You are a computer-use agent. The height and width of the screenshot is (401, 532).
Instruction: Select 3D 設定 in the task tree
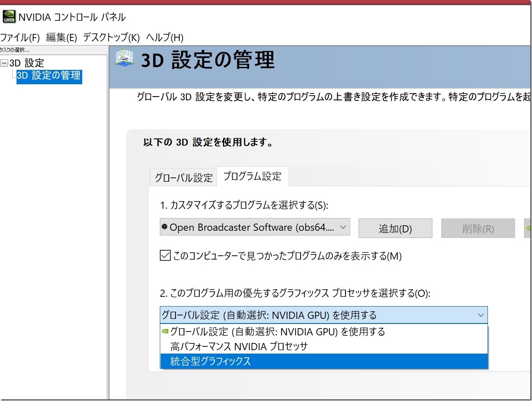click(27, 63)
